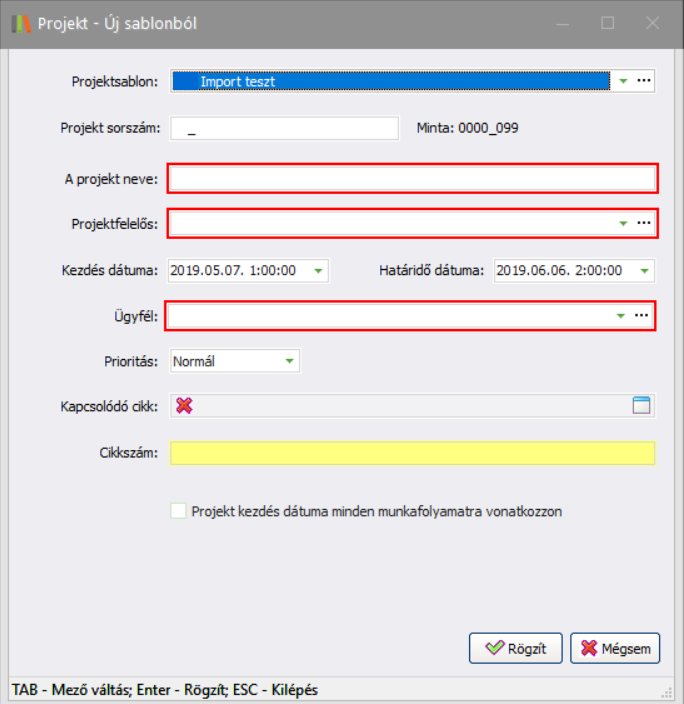Viewport: 684px width, 704px height.
Task: Open the Határidő dátuma date picker
Action: point(644,270)
